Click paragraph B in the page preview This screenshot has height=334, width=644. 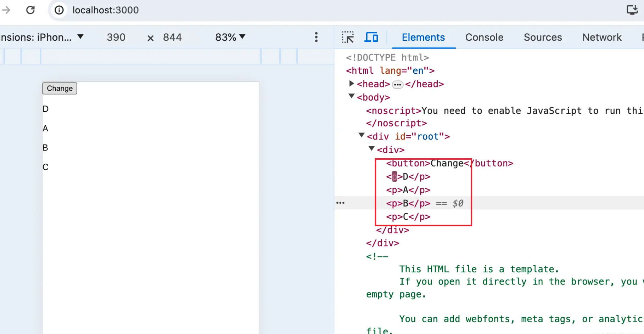click(x=45, y=148)
